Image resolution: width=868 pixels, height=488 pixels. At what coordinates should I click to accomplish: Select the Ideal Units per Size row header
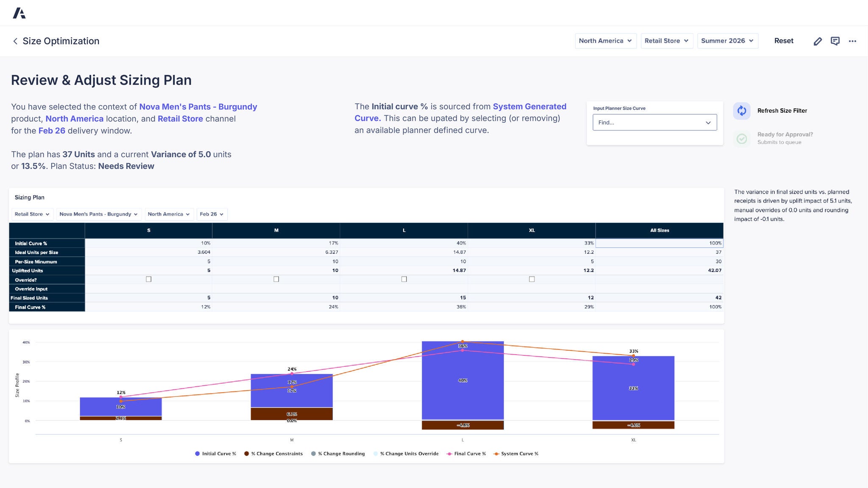(47, 252)
